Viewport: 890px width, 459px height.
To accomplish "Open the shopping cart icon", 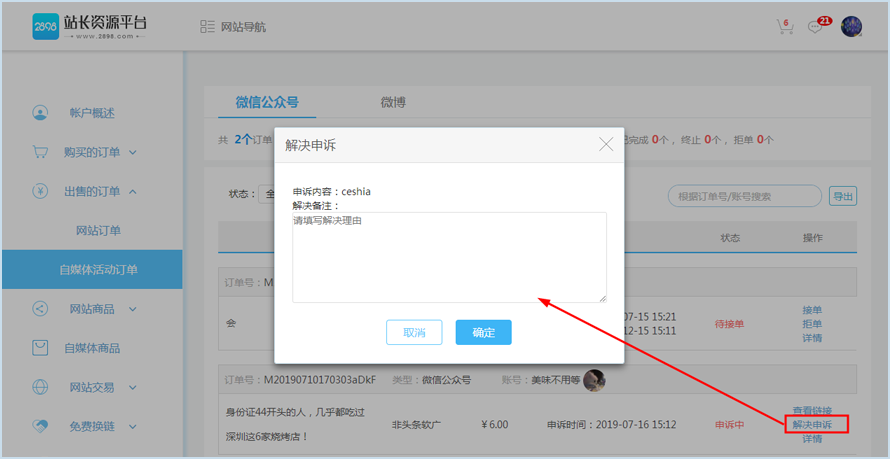I will click(785, 27).
